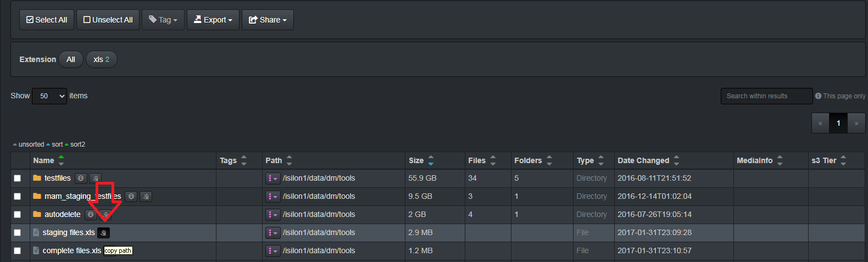Viewport: 868px width, 262px height.
Task: Click the 2.9 MB size value
Action: (420, 232)
